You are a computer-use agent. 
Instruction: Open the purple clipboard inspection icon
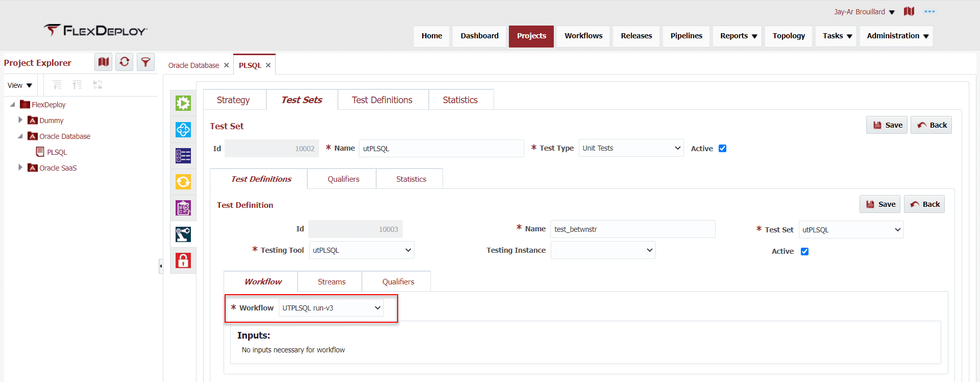(x=183, y=208)
